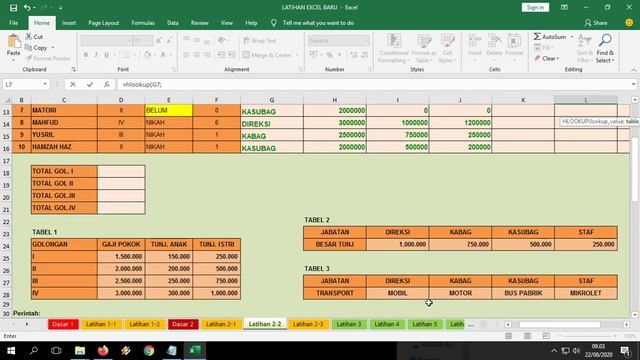This screenshot has height=360, width=640.
Task: Click the Insert cells icon
Action: 474,41
